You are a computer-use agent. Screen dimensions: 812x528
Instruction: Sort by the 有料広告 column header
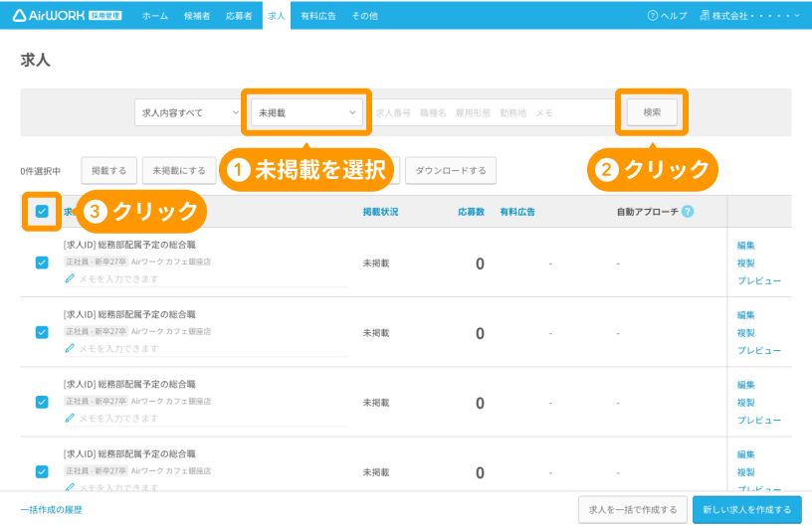(x=517, y=211)
